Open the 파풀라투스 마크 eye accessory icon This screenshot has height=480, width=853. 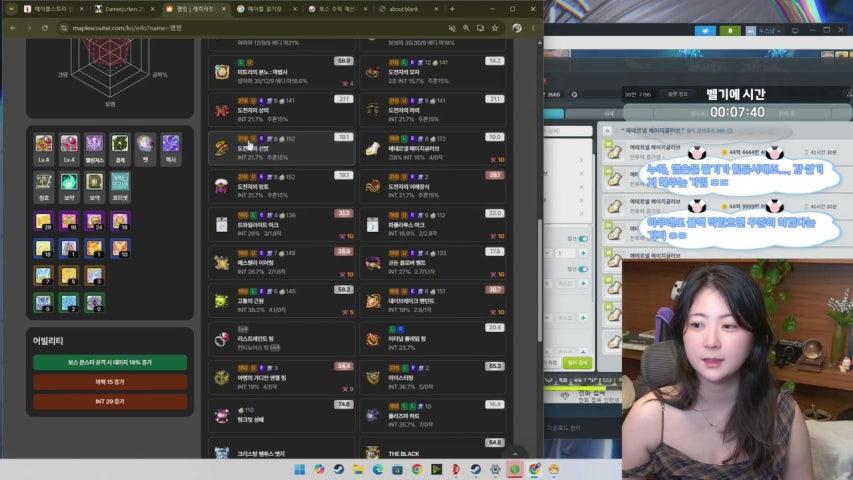click(373, 225)
